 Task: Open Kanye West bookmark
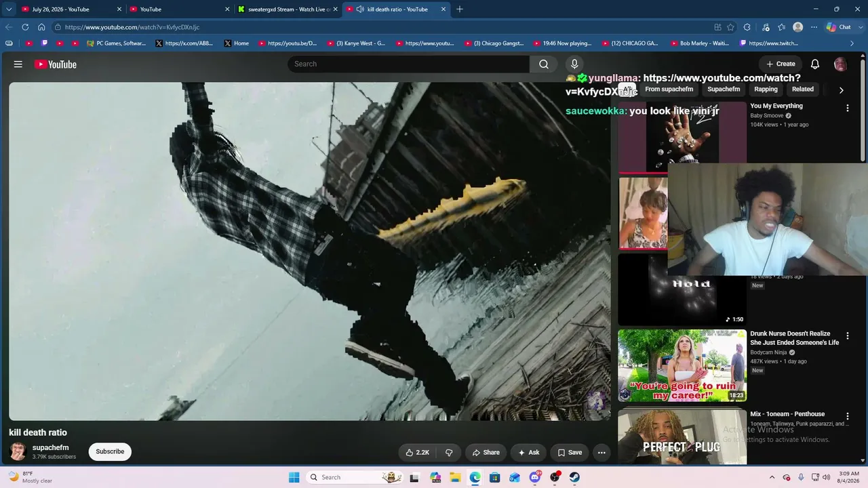point(356,43)
